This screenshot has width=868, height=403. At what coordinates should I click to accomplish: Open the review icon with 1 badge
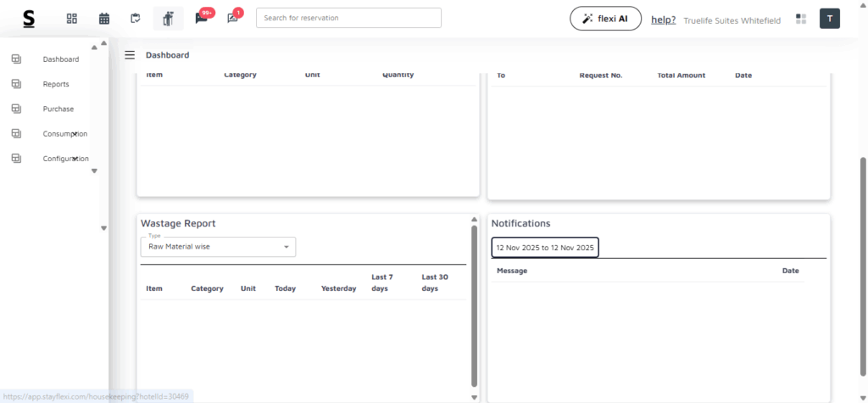point(233,19)
